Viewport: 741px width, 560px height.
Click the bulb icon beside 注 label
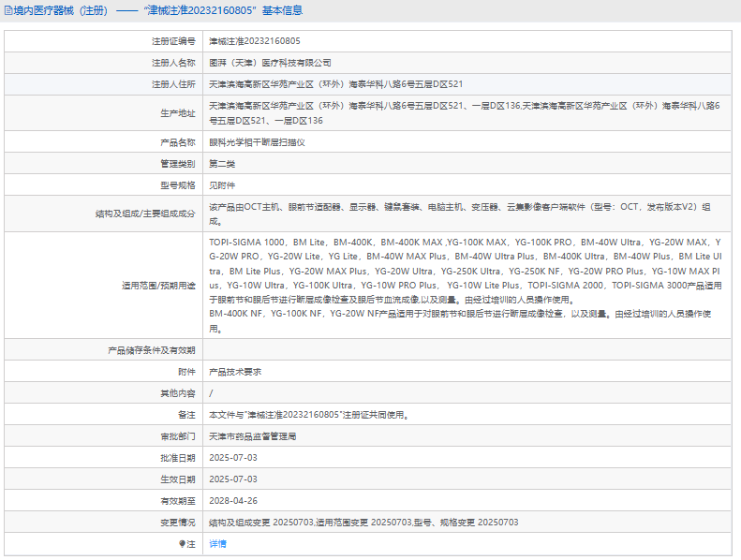(x=182, y=544)
